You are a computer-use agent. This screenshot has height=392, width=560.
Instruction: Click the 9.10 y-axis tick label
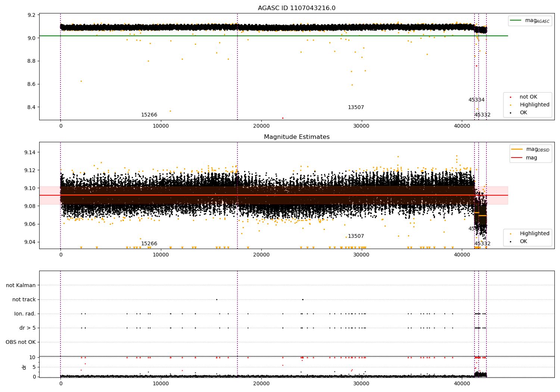click(30, 188)
